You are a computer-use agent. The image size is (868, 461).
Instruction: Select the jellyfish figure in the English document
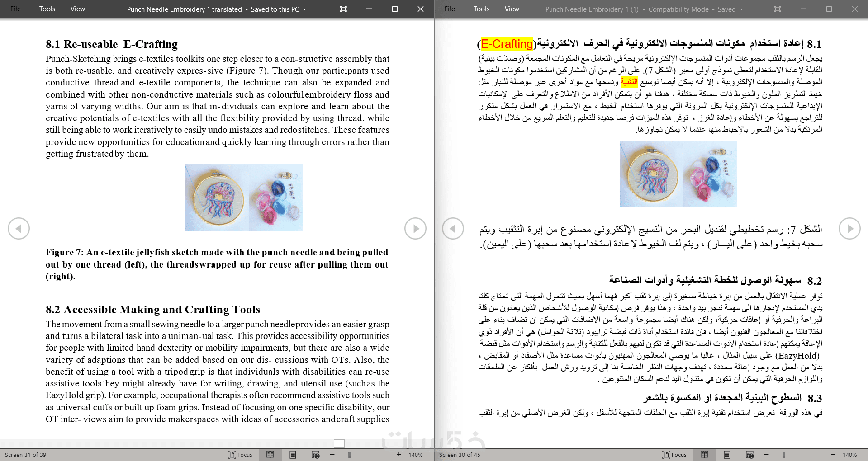tap(244, 198)
